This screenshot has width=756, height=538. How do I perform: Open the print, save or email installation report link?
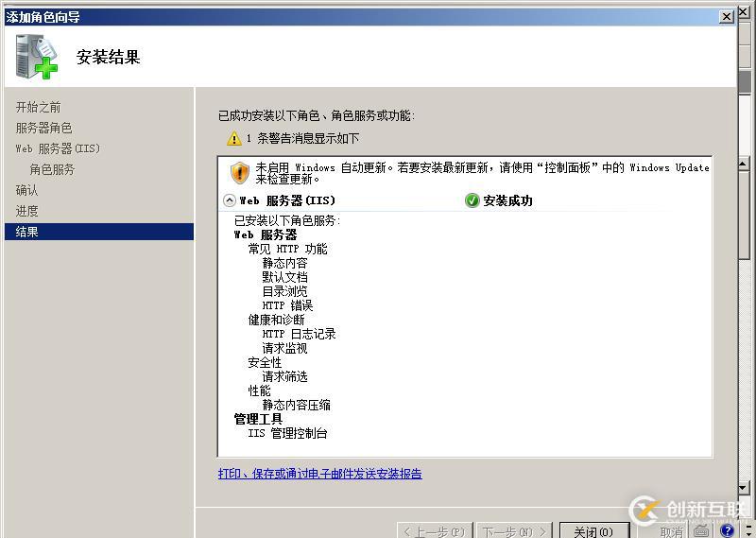(319, 474)
